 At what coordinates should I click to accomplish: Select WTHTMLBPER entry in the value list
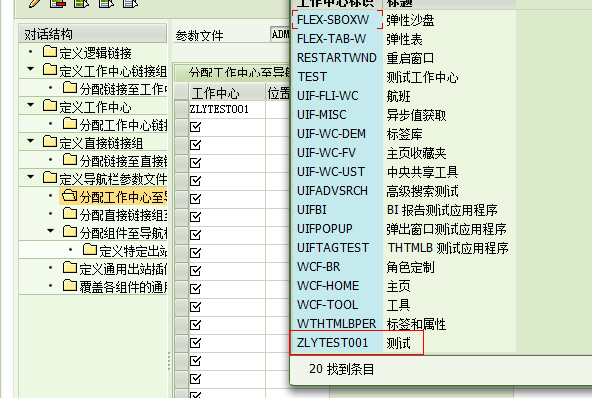point(337,324)
